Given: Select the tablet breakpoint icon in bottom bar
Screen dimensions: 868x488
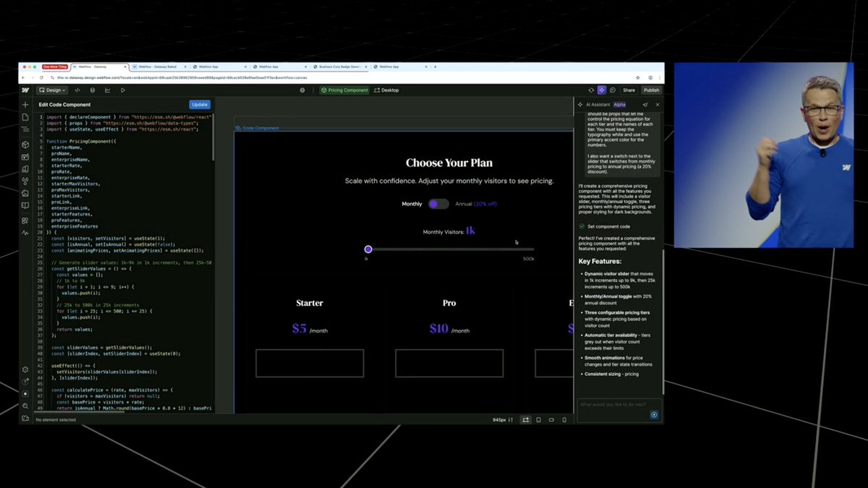Looking at the screenshot, I should 539,419.
